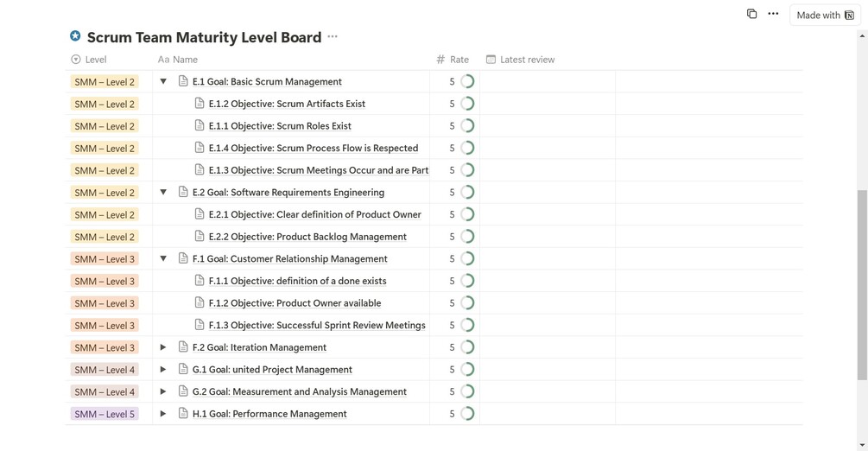
Task: Click progress ring for H.1 Performance Management
Action: [x=467, y=414]
